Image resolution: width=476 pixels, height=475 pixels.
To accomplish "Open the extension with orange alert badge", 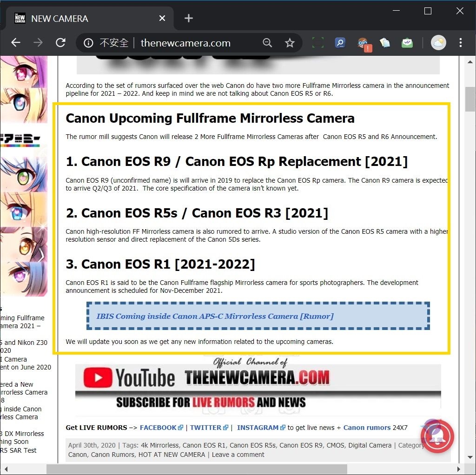I will pos(364,44).
